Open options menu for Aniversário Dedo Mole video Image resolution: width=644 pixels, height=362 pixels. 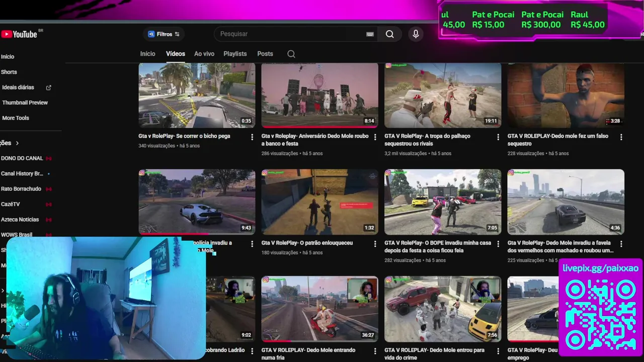(375, 137)
